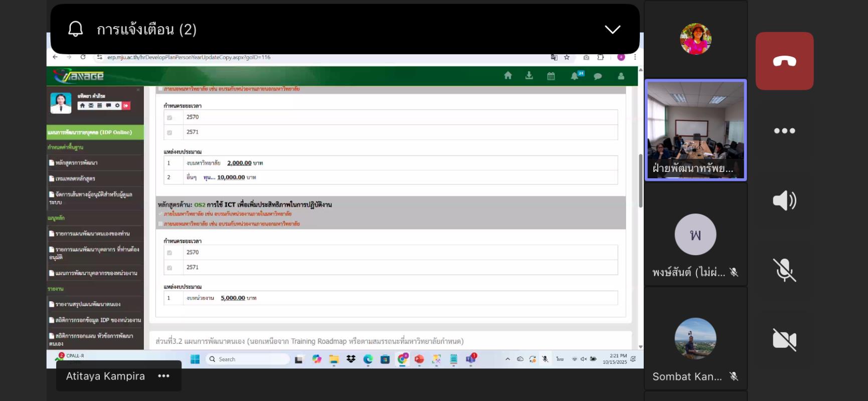868x401 pixels.
Task: Click the 5,000.00 budget amount link
Action: (233, 298)
